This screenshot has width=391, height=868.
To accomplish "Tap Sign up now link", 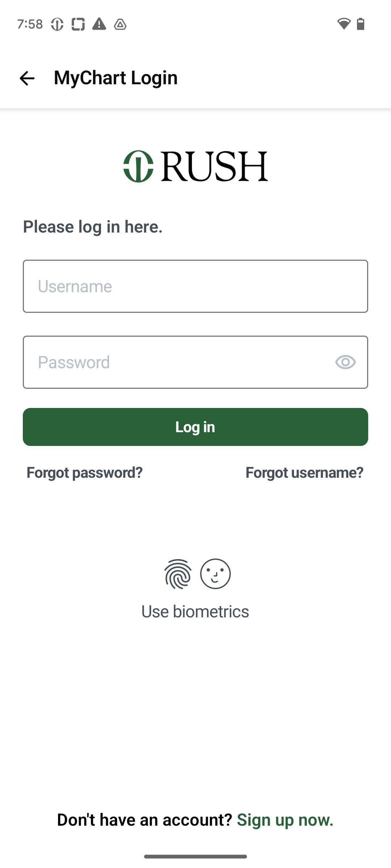I will coord(285,820).
